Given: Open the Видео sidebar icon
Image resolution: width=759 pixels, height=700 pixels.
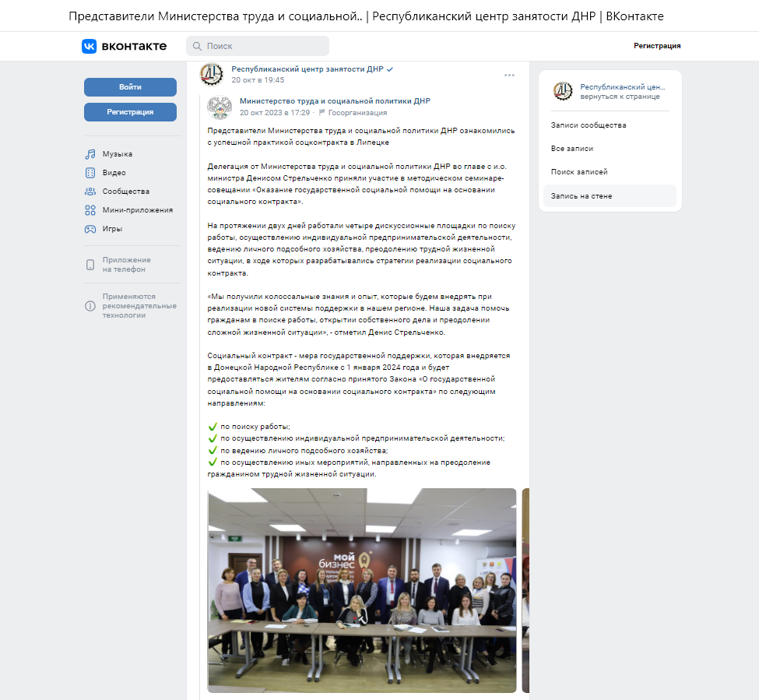Looking at the screenshot, I should tap(90, 173).
